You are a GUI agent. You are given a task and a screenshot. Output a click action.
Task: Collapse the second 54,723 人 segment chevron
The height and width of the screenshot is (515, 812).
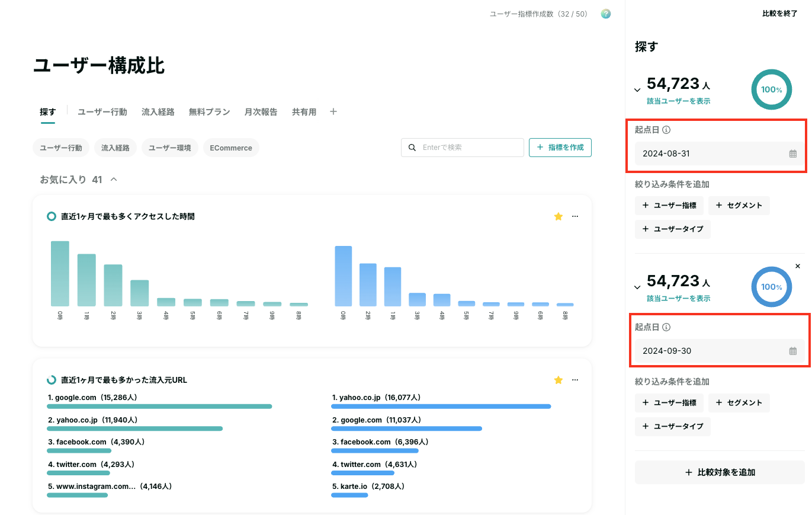point(637,287)
